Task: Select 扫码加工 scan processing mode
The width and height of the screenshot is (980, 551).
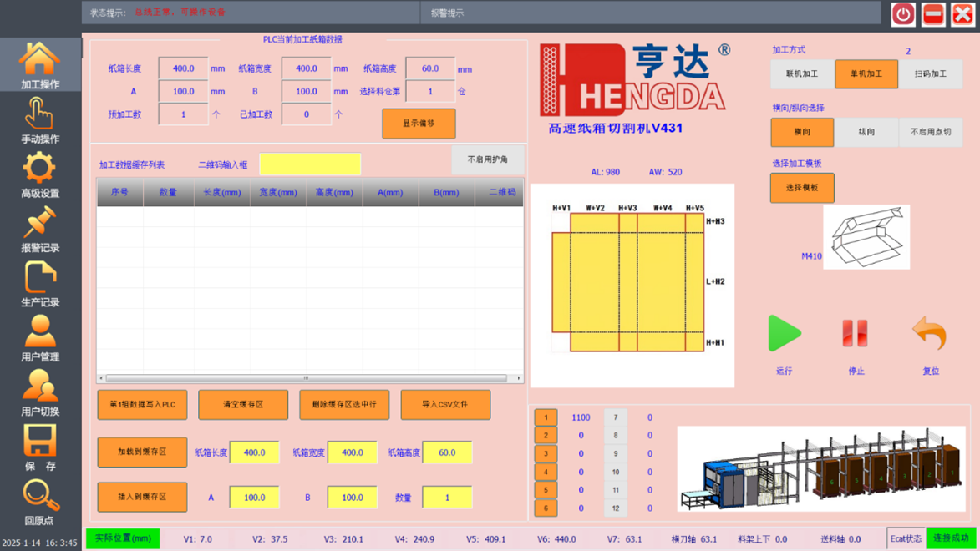Action: (930, 74)
